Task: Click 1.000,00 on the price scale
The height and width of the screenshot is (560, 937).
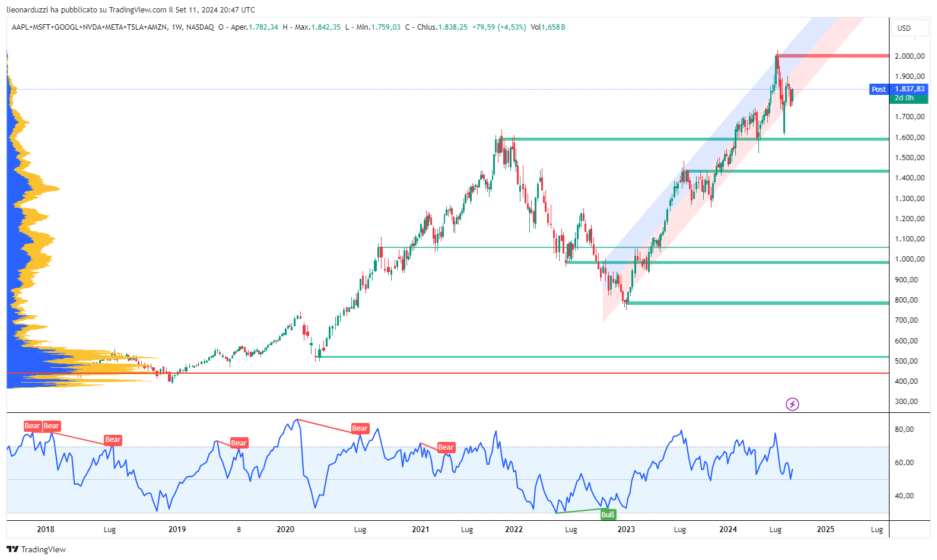Action: coord(910,259)
